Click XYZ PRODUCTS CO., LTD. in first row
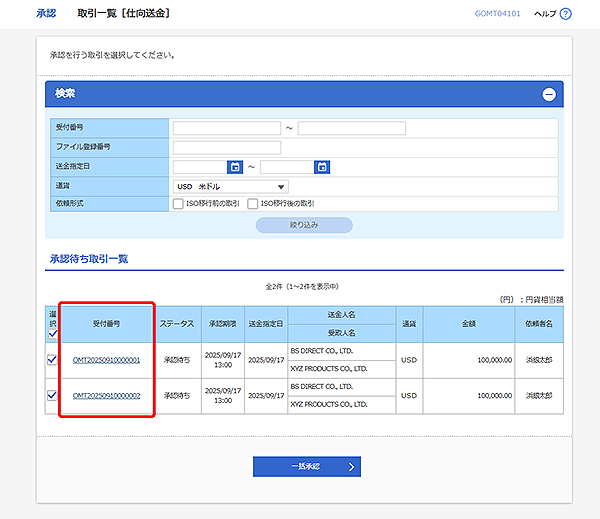The height and width of the screenshot is (519, 600). coord(329,369)
